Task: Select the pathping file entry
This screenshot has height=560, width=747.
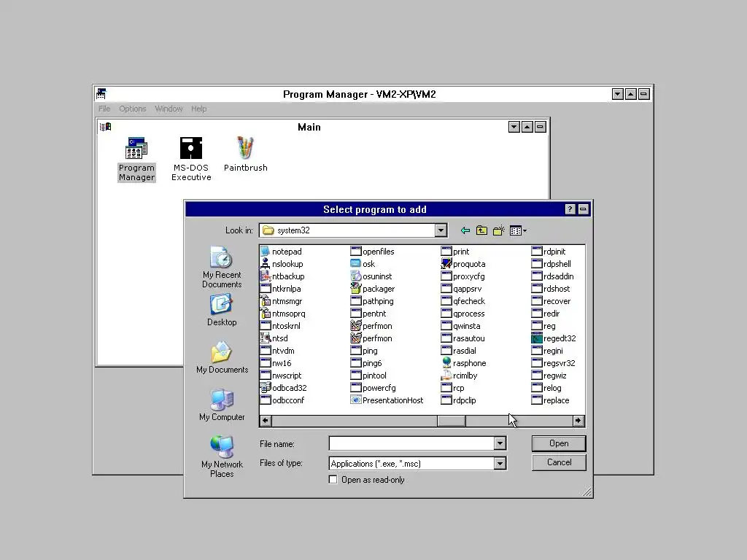Action: [372, 301]
